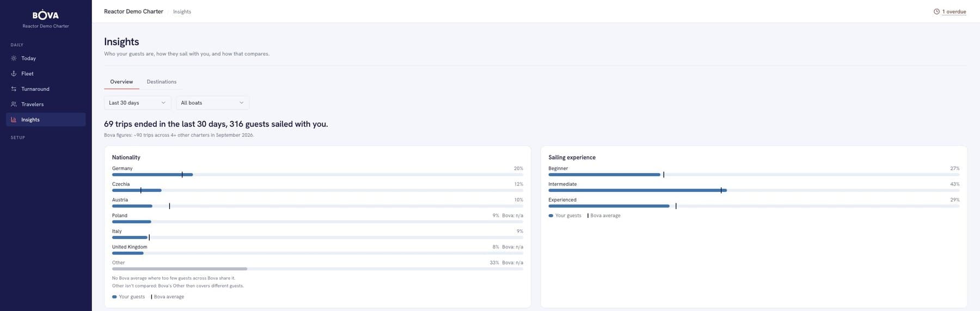The height and width of the screenshot is (311, 980).
Task: Click the Beginner label
Action: pos(558,168)
